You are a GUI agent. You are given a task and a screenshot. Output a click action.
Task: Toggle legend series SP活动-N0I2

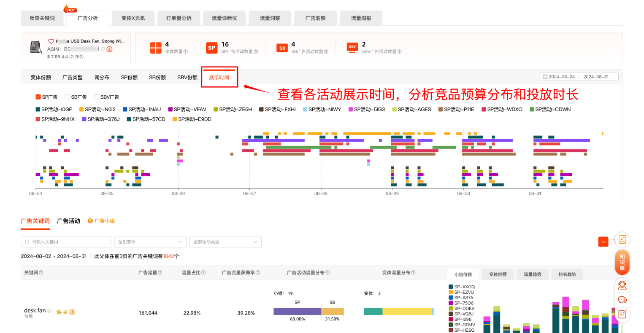pos(97,109)
